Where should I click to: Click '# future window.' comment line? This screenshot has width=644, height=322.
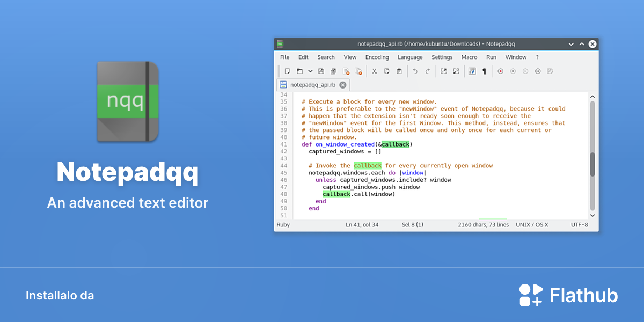[329, 137]
